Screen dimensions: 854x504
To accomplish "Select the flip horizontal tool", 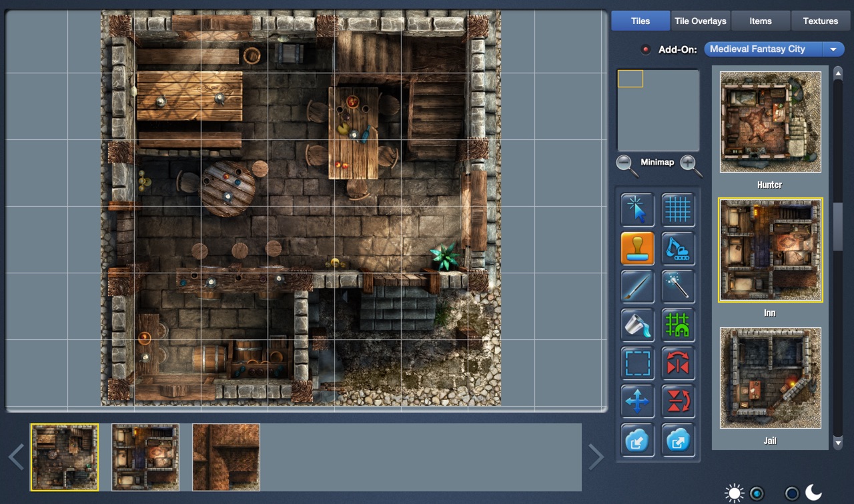I will 678,363.
